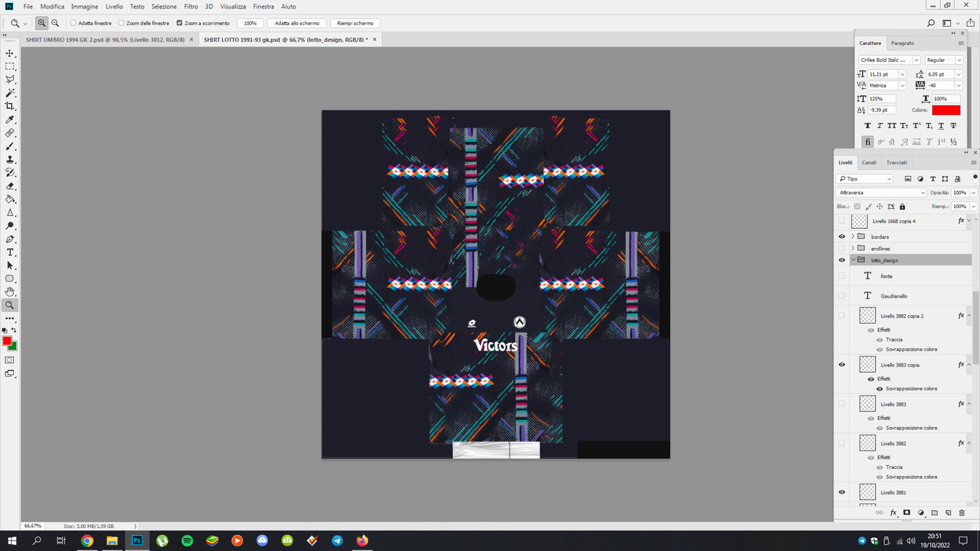Screen dimensions: 980x551
Task: Click Zoom Out magnifier in options bar
Action: 55,23
